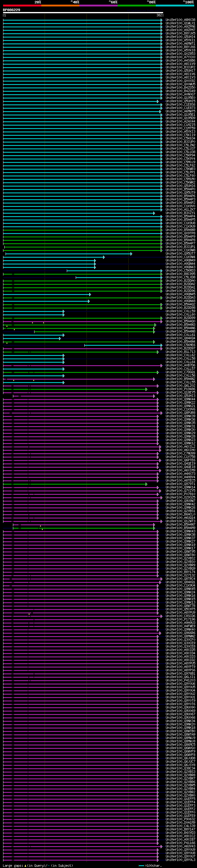The width and height of the screenshot is (197, 868).
Task: Select the UniRef100_C1E8S6 label
Action: (180, 104)
